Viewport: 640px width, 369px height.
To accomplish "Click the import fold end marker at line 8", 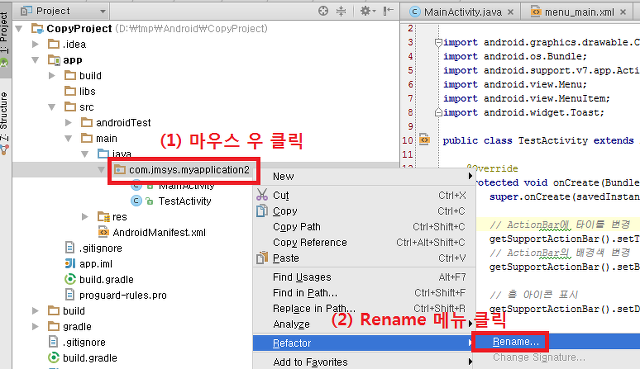I will [438, 112].
